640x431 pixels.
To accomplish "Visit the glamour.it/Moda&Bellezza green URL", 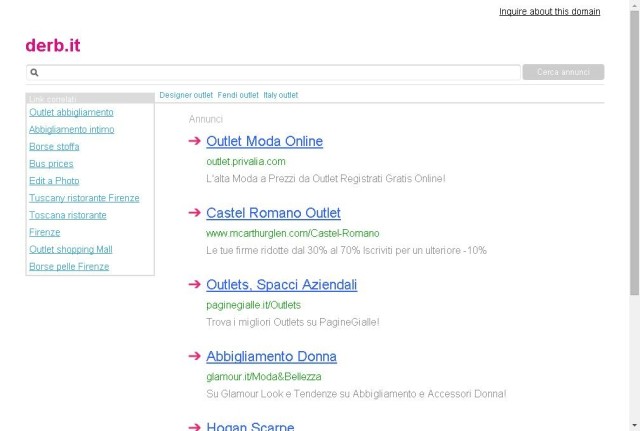I will (x=264, y=377).
